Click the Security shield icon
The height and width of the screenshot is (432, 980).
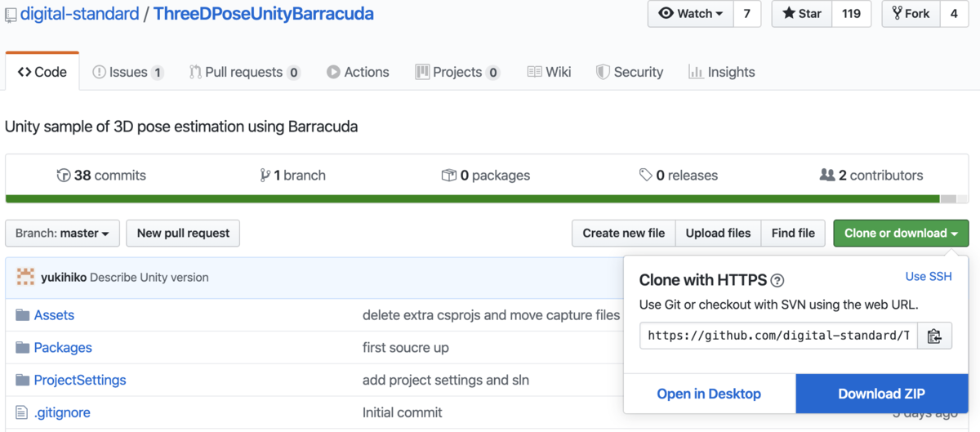pyautogui.click(x=603, y=72)
